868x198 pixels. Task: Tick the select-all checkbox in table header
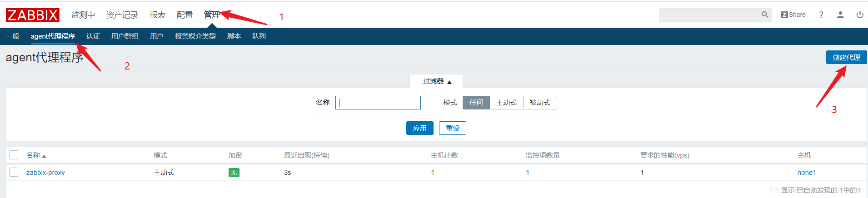point(14,155)
